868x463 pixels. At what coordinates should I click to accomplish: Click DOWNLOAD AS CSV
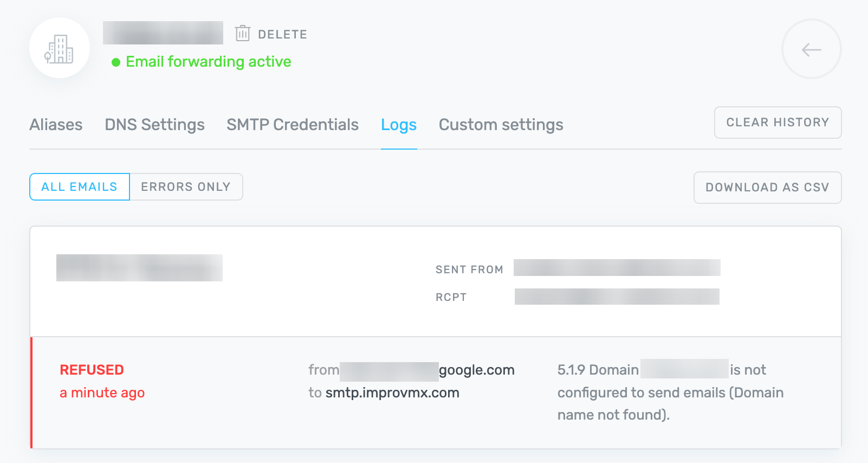tap(767, 188)
